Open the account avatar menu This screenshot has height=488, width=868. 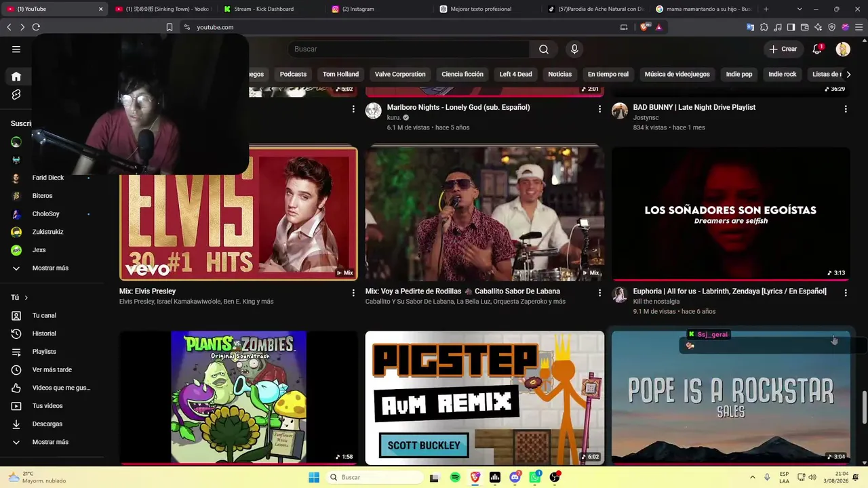pyautogui.click(x=843, y=49)
